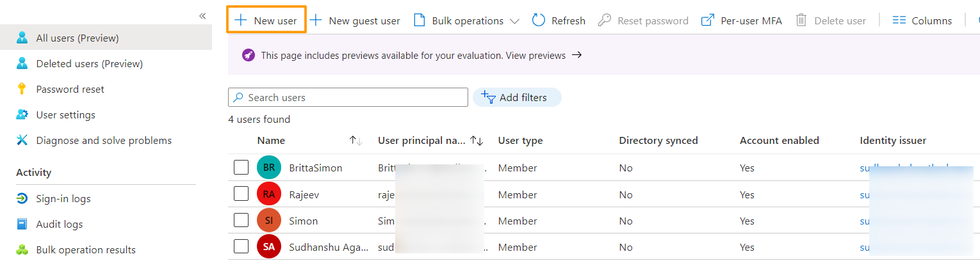The image size is (980, 268).
Task: Click the View previews link
Action: point(536,56)
